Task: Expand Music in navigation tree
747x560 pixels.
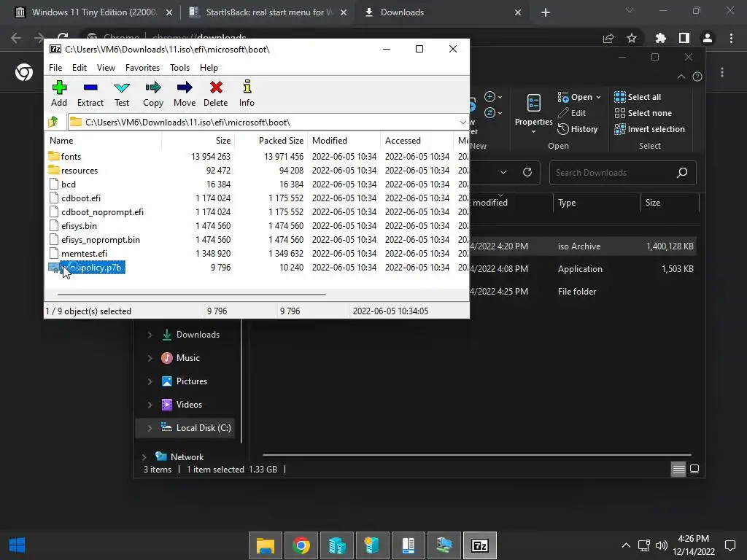Action: (x=150, y=358)
